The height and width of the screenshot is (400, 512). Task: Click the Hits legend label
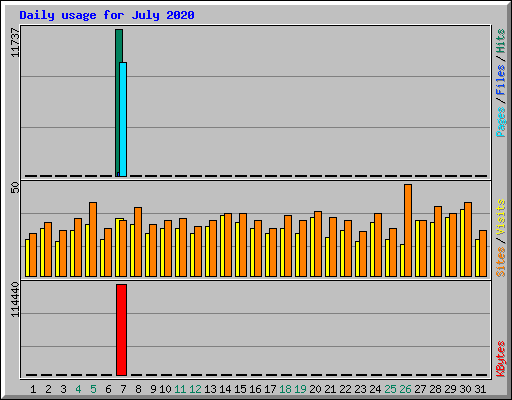(x=501, y=41)
